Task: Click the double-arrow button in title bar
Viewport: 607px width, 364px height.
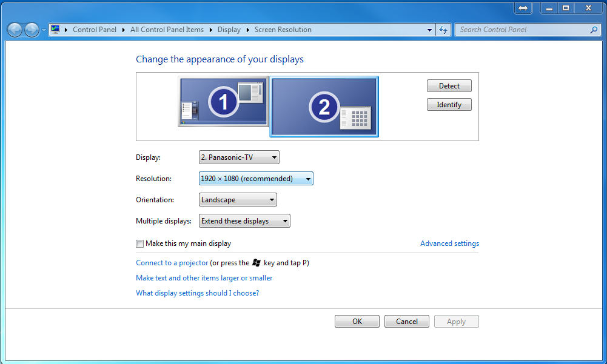Action: (x=523, y=8)
